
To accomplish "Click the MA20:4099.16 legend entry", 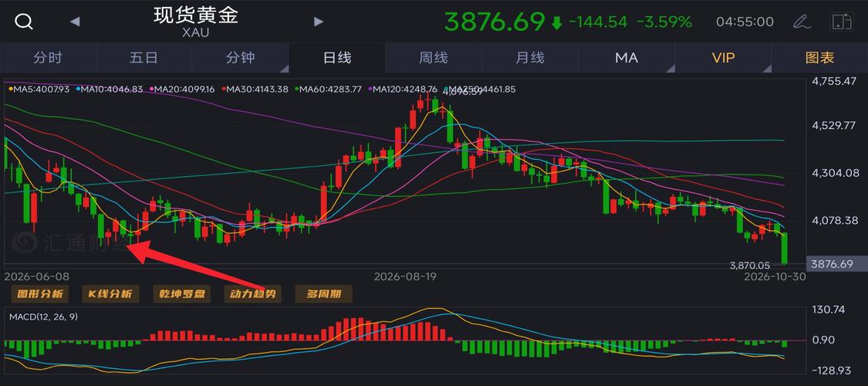I will 183,89.
